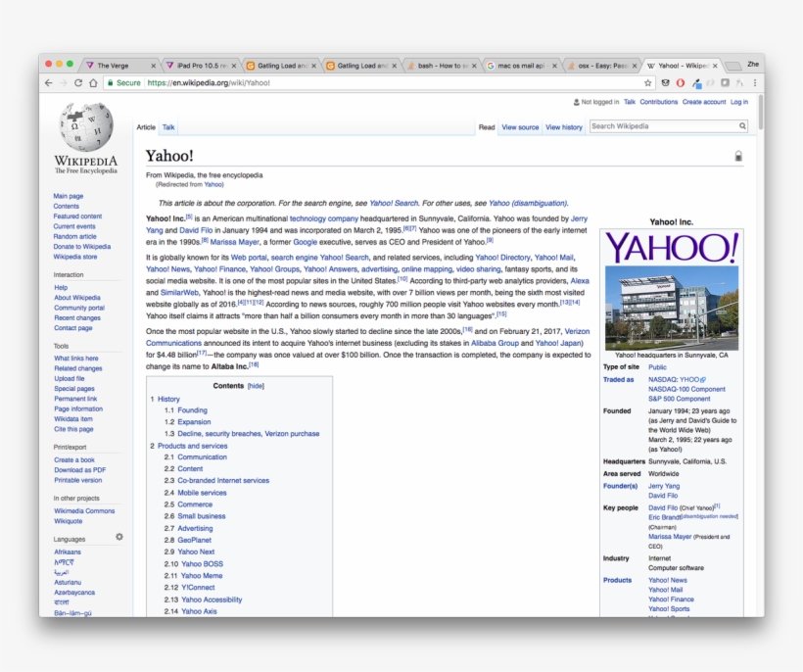803x672 pixels.
Task: Open the home page via house icon
Action: [93, 82]
